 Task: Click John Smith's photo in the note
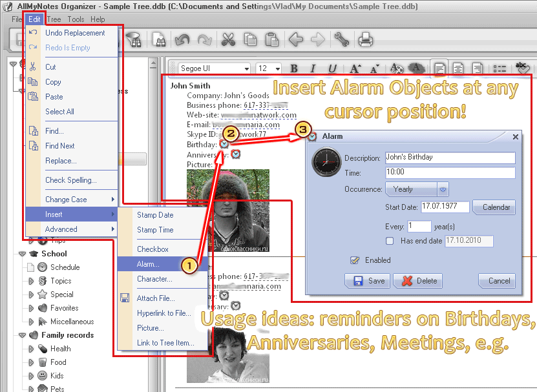point(228,211)
